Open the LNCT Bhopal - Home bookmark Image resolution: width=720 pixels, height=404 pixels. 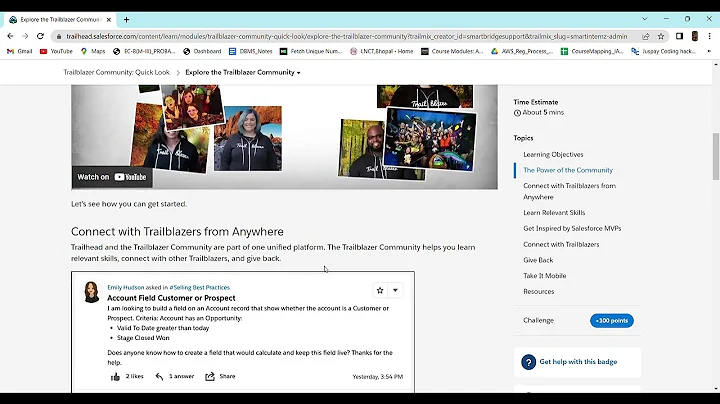(382, 51)
